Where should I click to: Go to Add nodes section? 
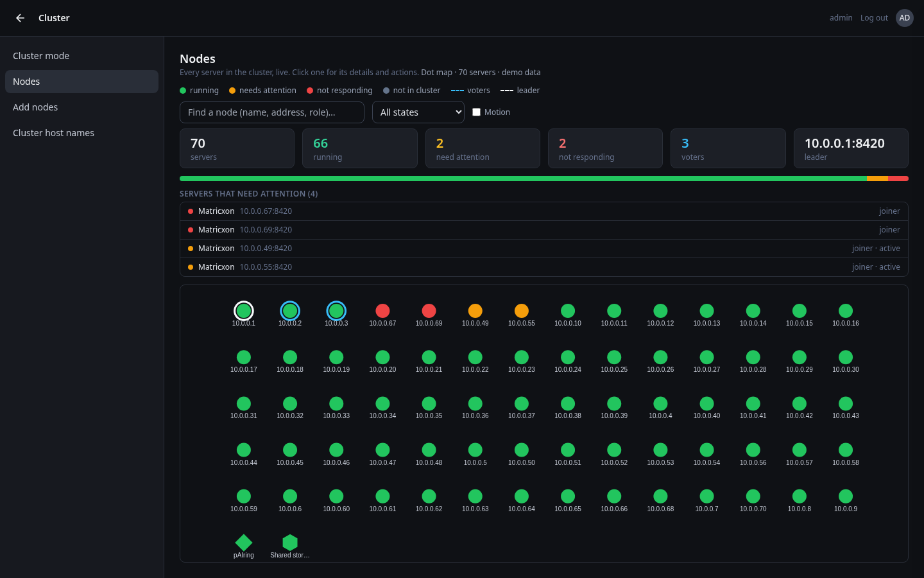81,107
